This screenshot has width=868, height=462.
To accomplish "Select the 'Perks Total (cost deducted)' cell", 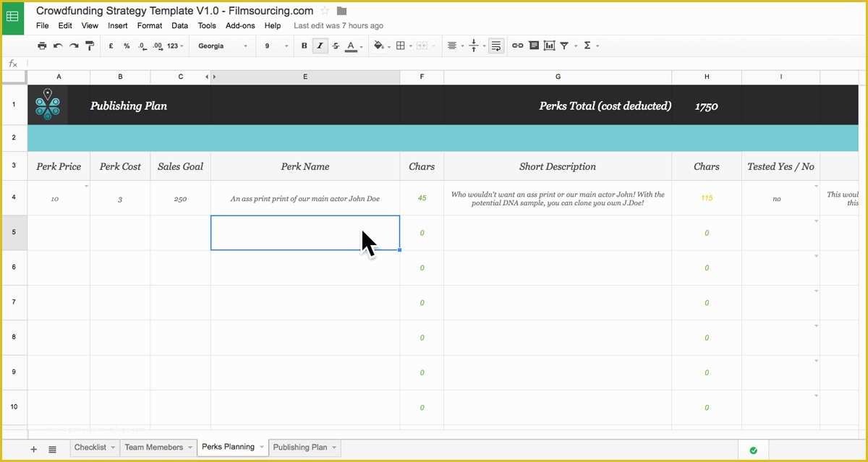I will coord(558,106).
